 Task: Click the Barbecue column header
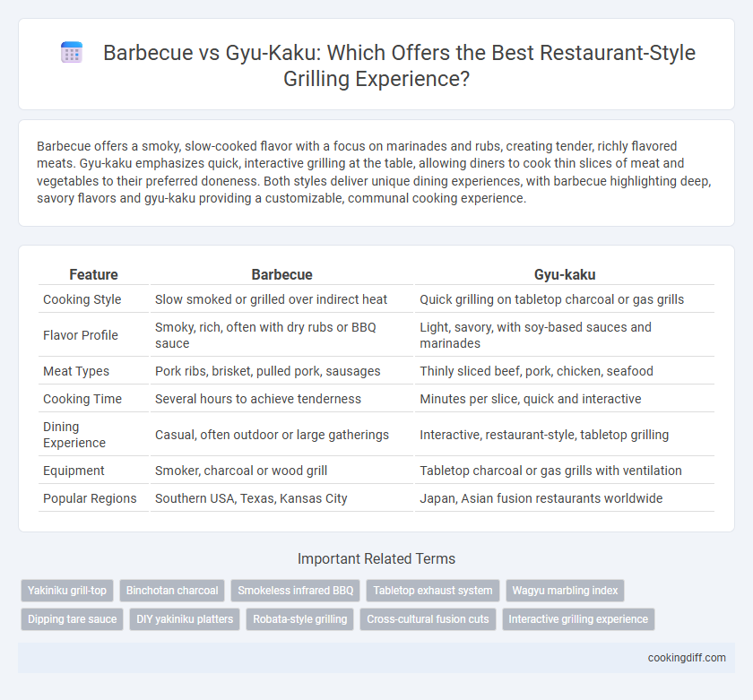pyautogui.click(x=281, y=274)
